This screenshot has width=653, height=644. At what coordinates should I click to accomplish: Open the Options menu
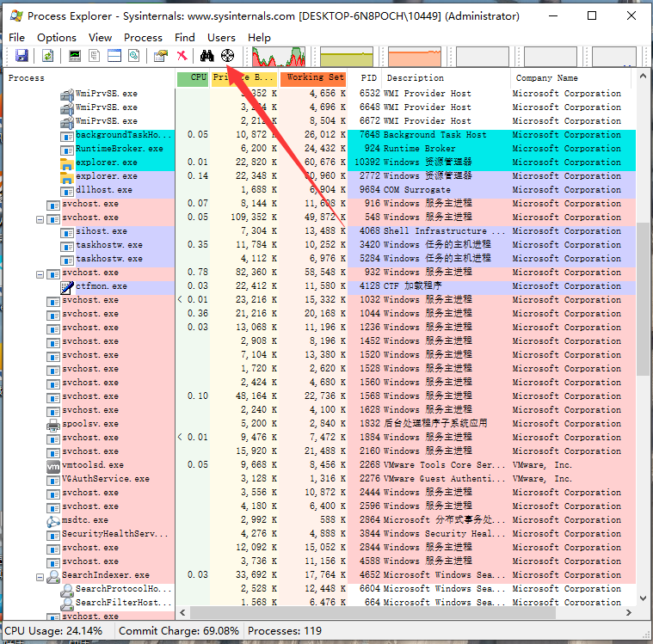pyautogui.click(x=57, y=38)
